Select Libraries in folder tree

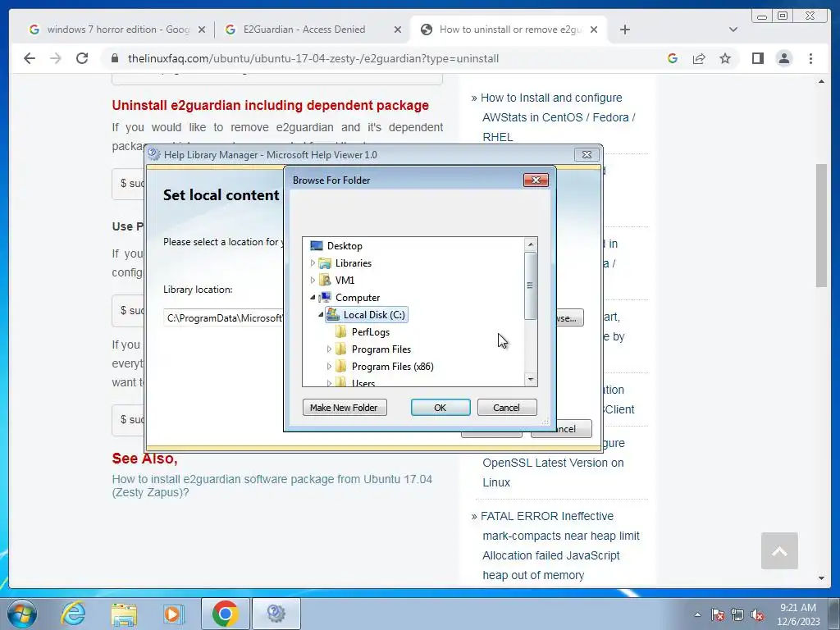tap(353, 263)
